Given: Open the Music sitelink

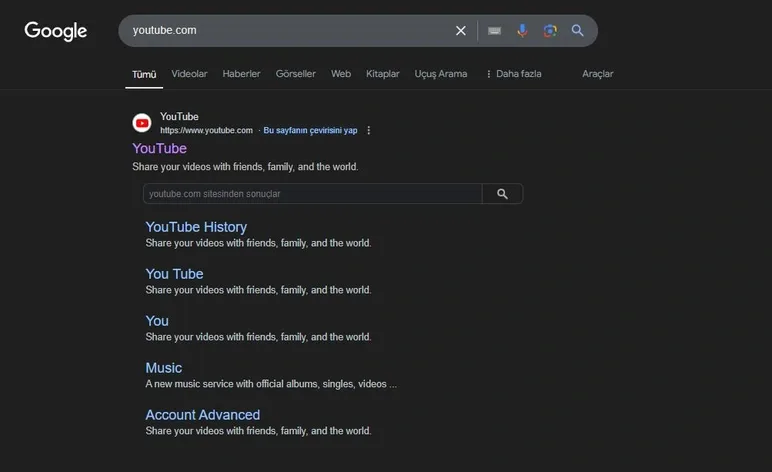Looking at the screenshot, I should [163, 368].
